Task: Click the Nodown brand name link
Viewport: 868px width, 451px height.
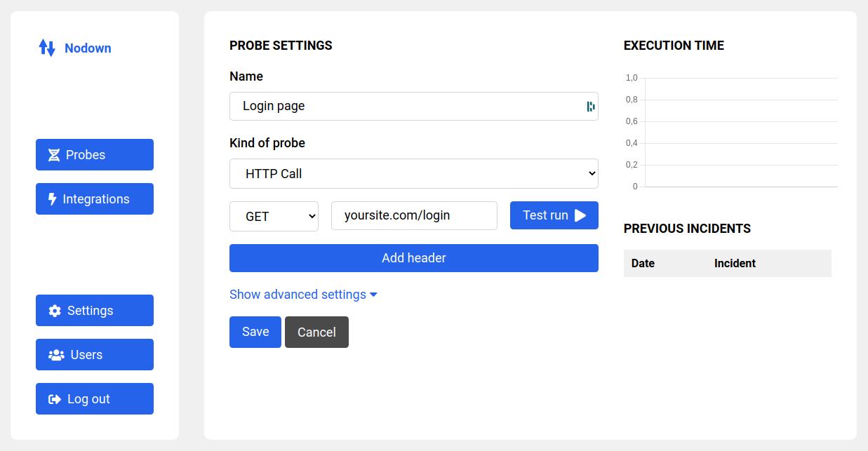Action: click(x=88, y=48)
